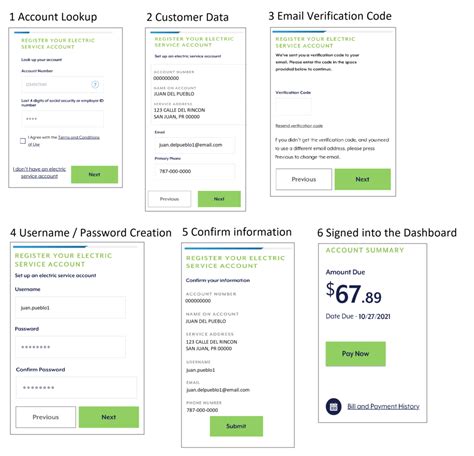This screenshot has height=456, width=474.
Task: Click the Confirm Password field
Action: [x=76, y=388]
